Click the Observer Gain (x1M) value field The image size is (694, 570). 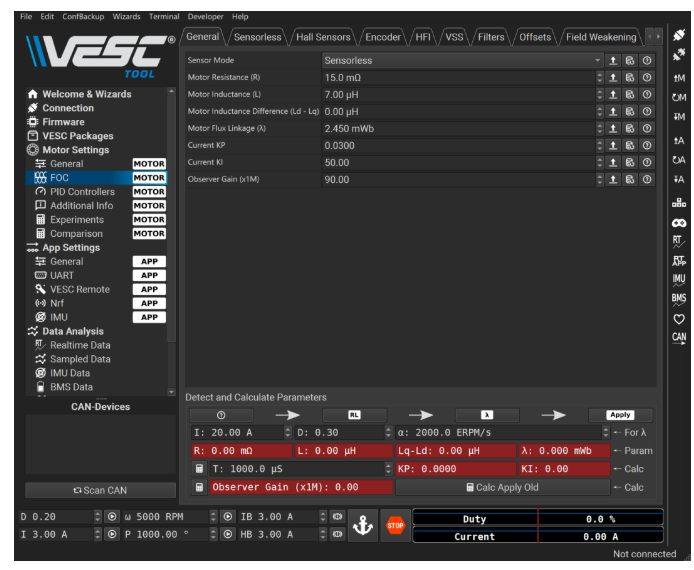(457, 180)
